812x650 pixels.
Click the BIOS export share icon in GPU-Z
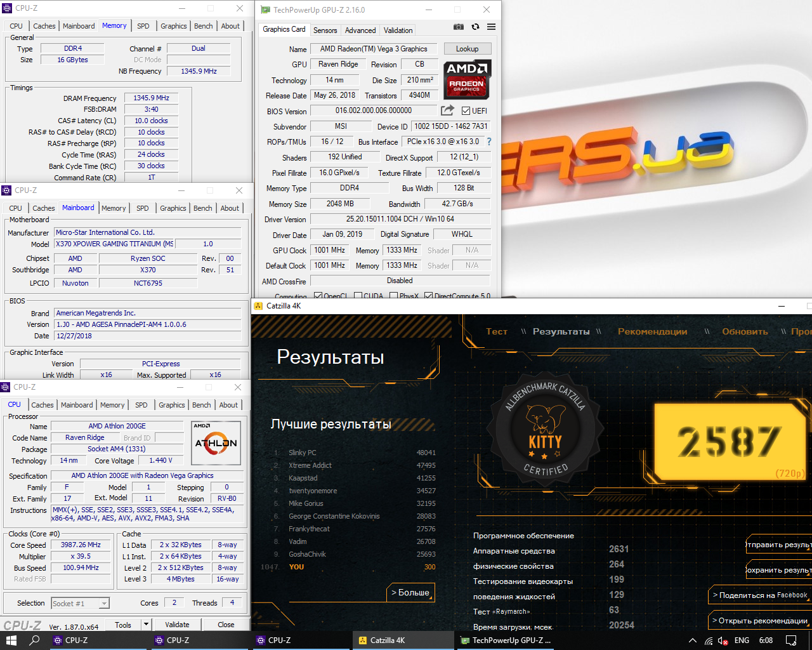[448, 110]
